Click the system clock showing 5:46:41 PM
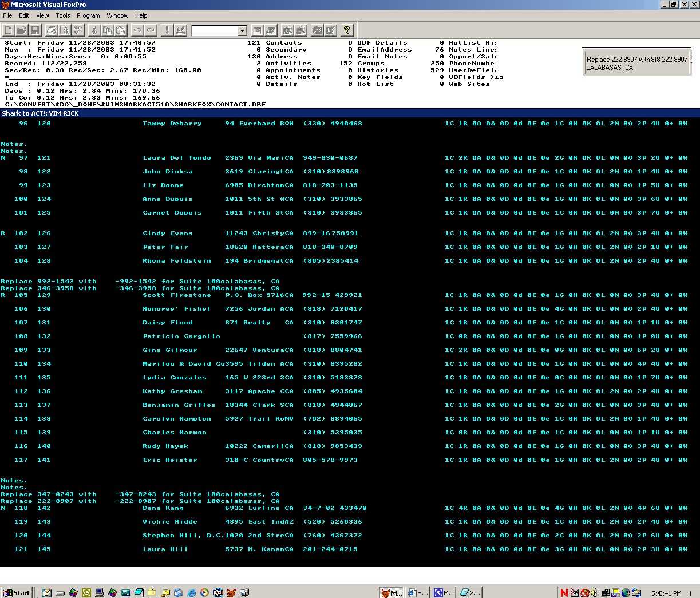Viewport: 700px width, 598px height. click(666, 593)
